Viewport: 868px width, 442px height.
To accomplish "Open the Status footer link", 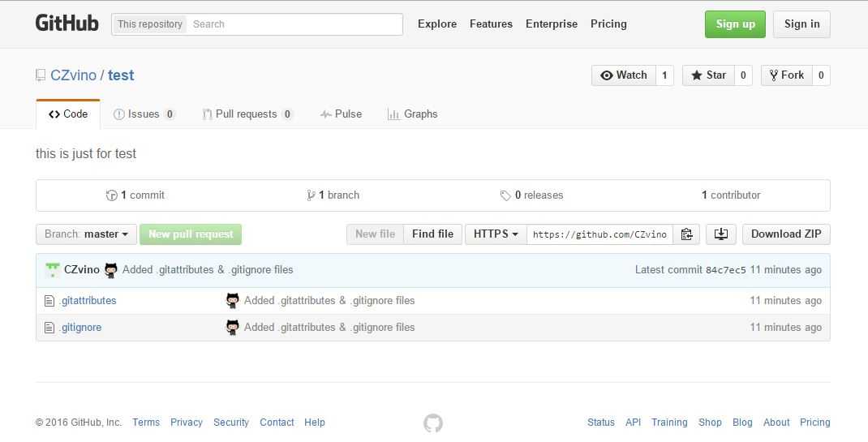I will pos(601,423).
